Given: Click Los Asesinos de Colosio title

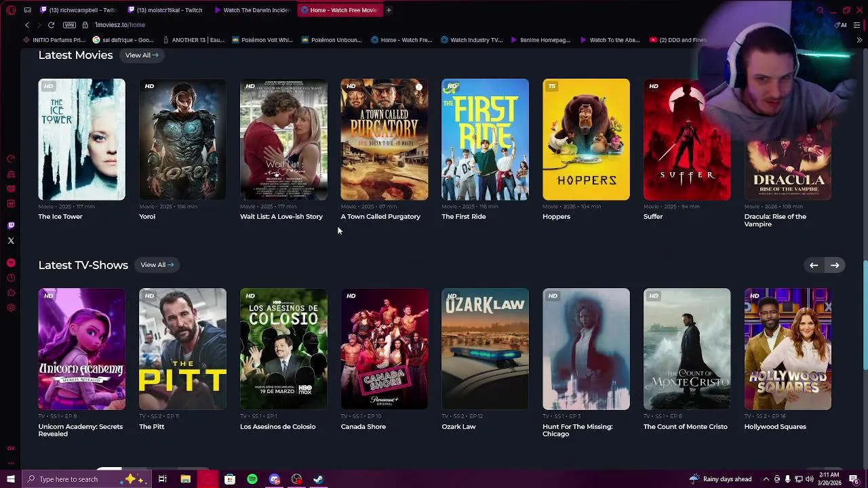Looking at the screenshot, I should [x=278, y=427].
